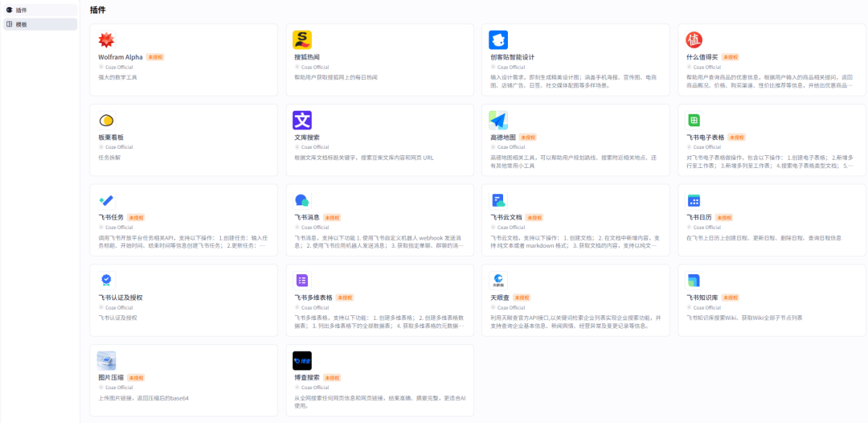Click Coze Official avatar in 高德地图 card
The width and height of the screenshot is (868, 423).
(493, 147)
